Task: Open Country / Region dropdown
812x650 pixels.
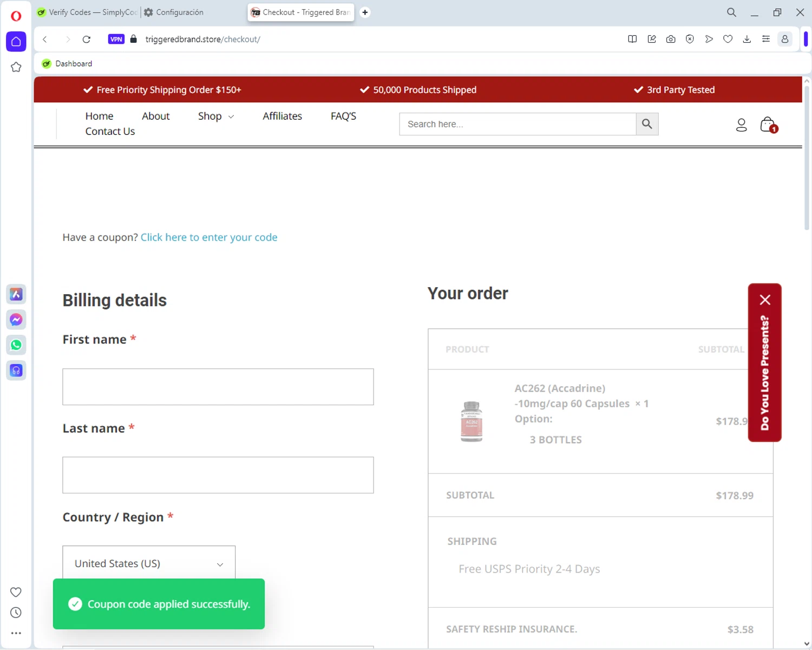Action: [149, 563]
